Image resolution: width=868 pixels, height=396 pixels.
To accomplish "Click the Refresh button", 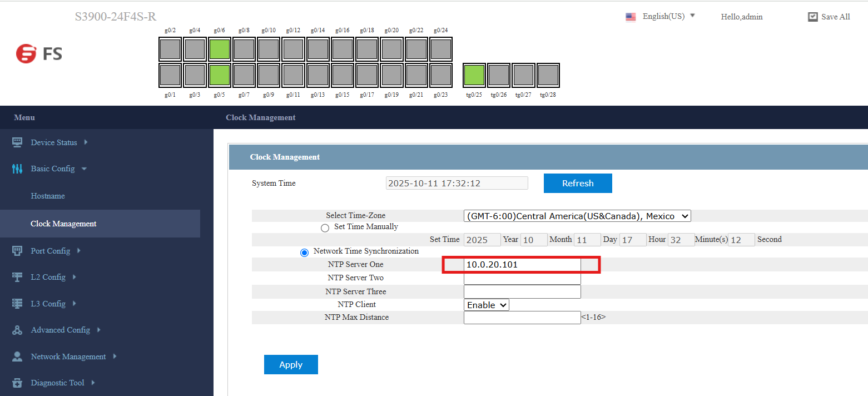I will (x=578, y=183).
